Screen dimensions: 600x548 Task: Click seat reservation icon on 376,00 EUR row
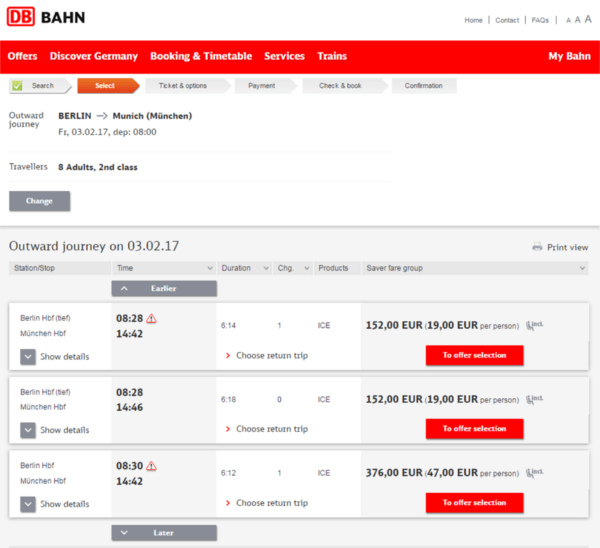(x=534, y=473)
